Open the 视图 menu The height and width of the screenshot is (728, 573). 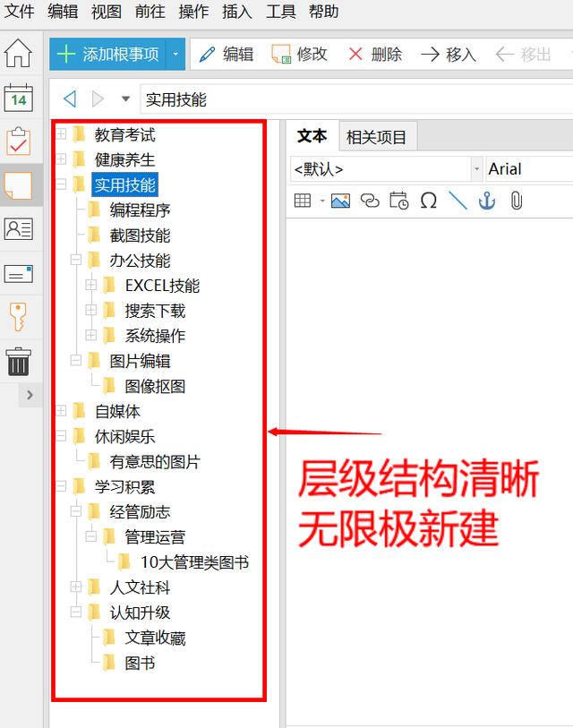pos(107,11)
